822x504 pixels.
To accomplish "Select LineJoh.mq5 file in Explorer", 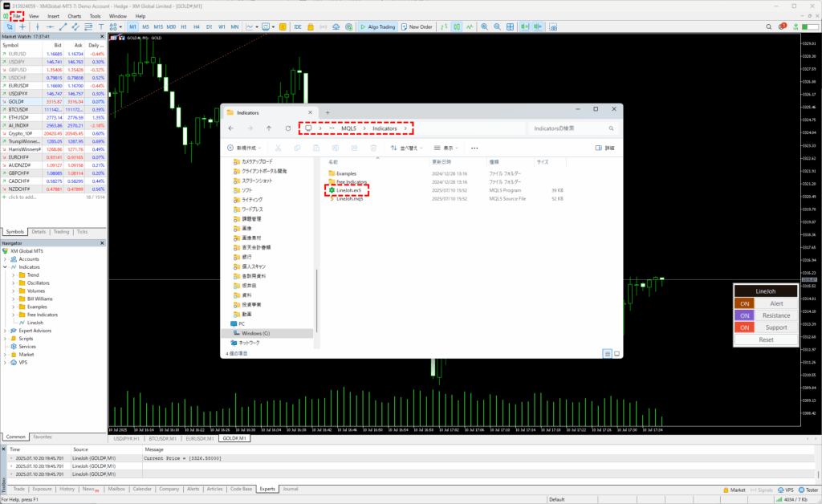I will click(350, 198).
